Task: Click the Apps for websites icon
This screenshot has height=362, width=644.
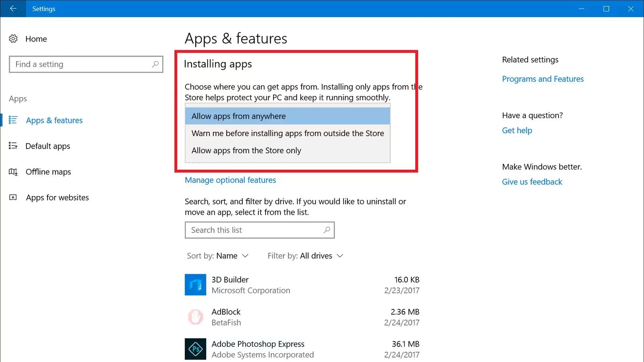Action: [13, 197]
